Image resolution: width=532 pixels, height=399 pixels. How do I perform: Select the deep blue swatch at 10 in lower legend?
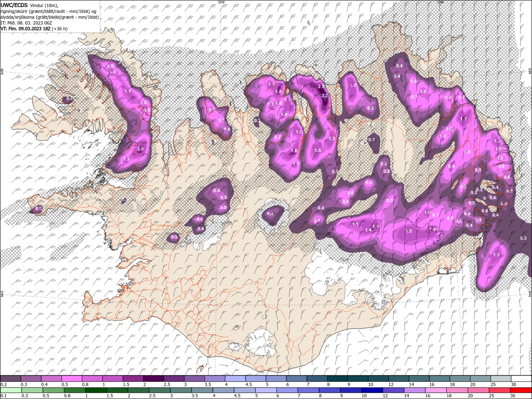[x=372, y=390]
